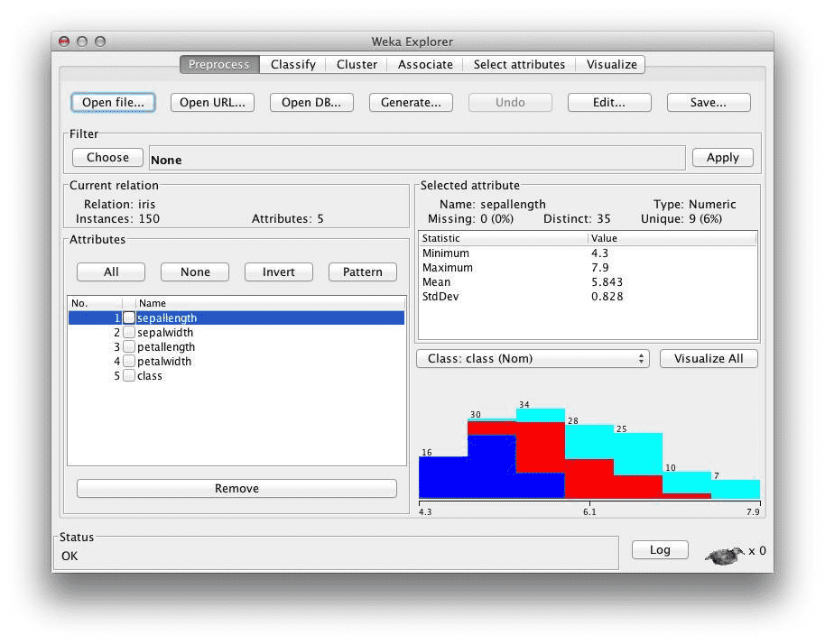Screen dimensions: 825x644
Task: Click the blue histogram bar labeled 16
Action: click(443, 477)
